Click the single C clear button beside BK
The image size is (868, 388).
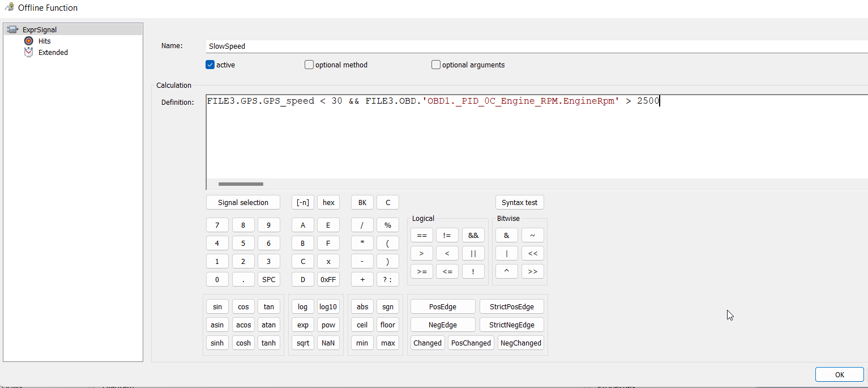coord(388,202)
